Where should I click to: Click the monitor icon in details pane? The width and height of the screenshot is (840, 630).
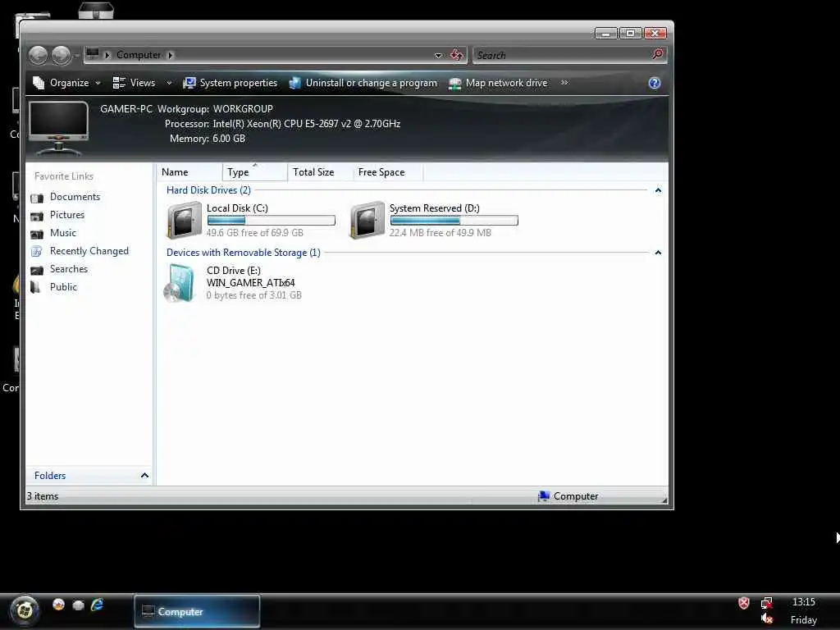point(58,127)
